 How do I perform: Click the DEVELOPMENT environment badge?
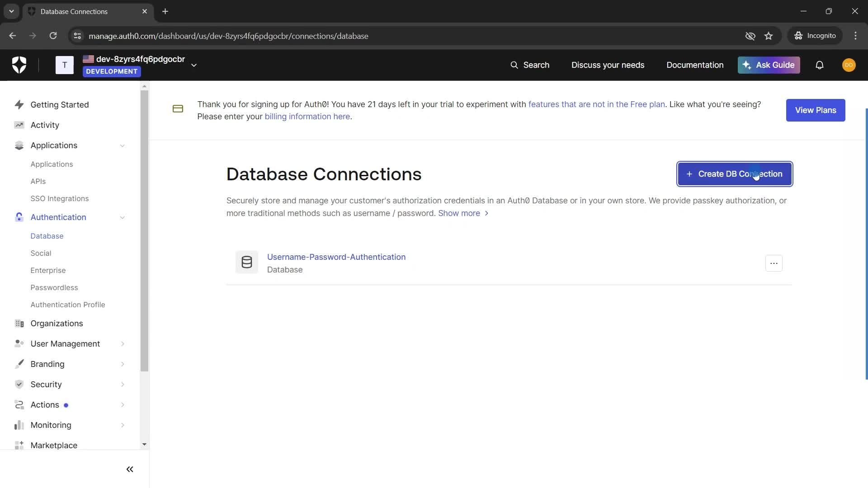(x=112, y=71)
